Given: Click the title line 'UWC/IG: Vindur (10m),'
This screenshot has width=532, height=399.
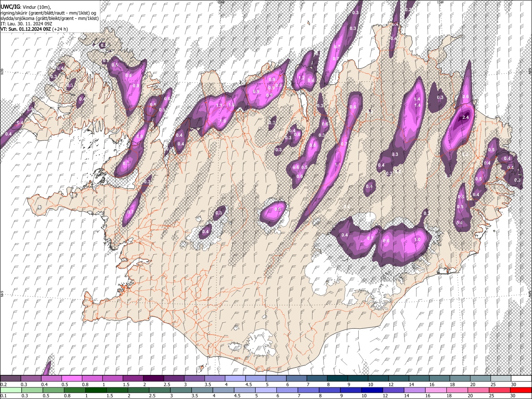Looking at the screenshot, I should (26, 7).
